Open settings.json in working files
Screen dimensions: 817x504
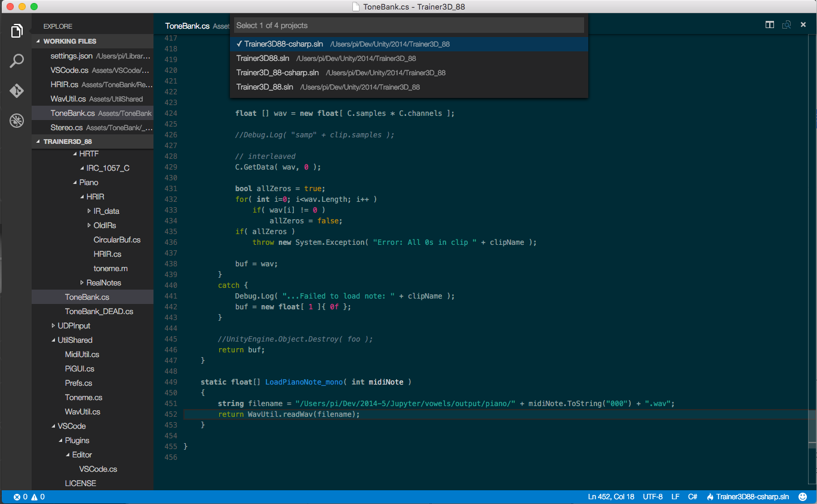pos(93,56)
